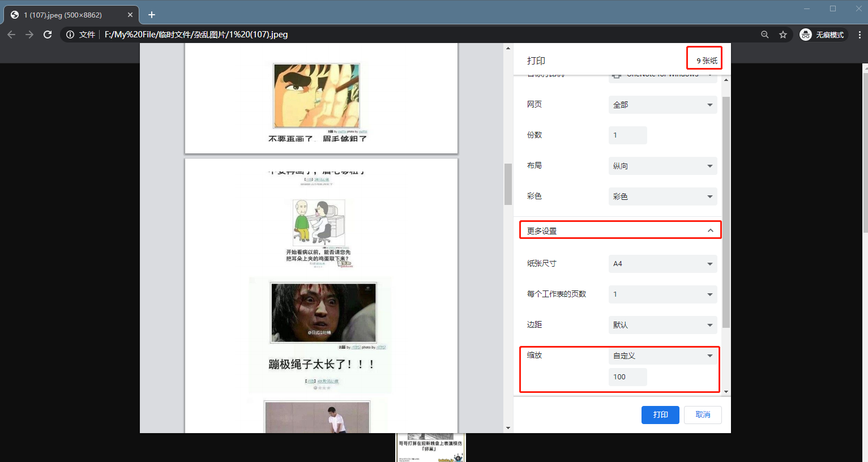Click the 9 张纸 sheet count text
Screen dimensions: 868x462
[x=707, y=61]
